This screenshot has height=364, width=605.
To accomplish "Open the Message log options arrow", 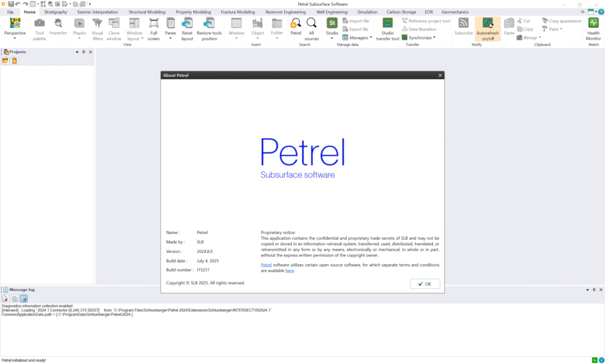I will (x=587, y=290).
